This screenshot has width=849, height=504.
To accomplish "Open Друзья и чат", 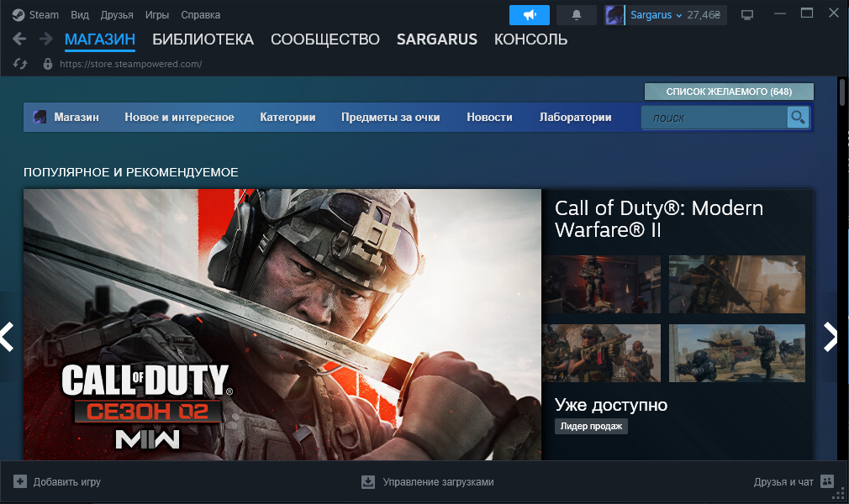I will [783, 482].
